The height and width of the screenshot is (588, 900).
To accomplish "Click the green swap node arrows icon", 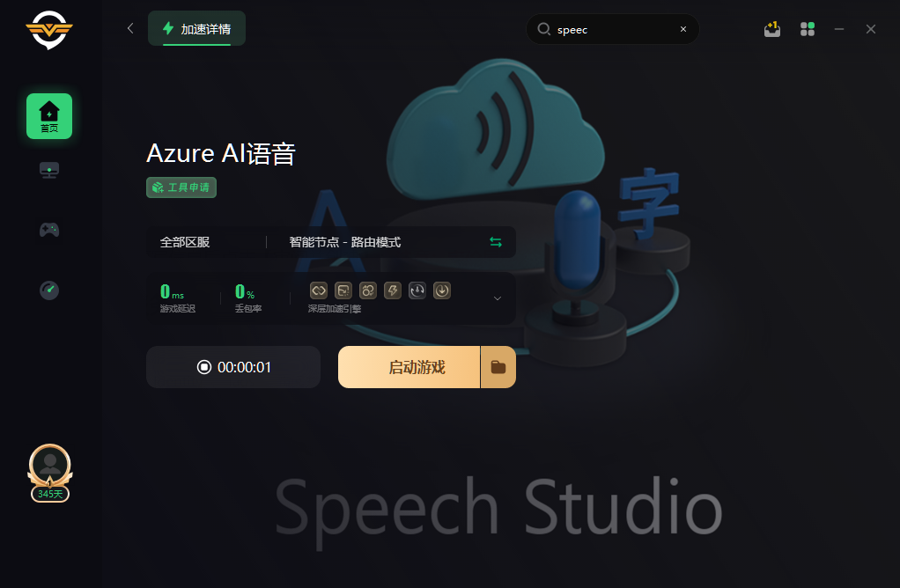I will (496, 242).
